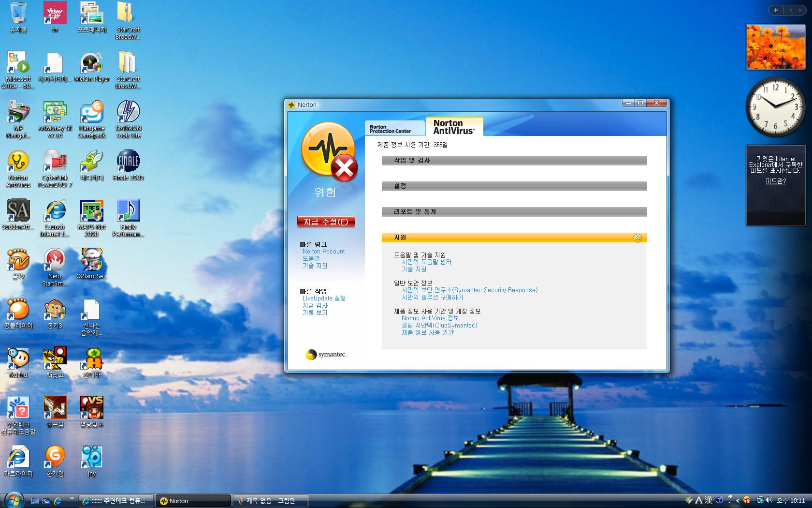This screenshot has width=812, height=508.
Task: Switch to the 제목 없음 - 그림판 taskbar window
Action: [x=271, y=501]
